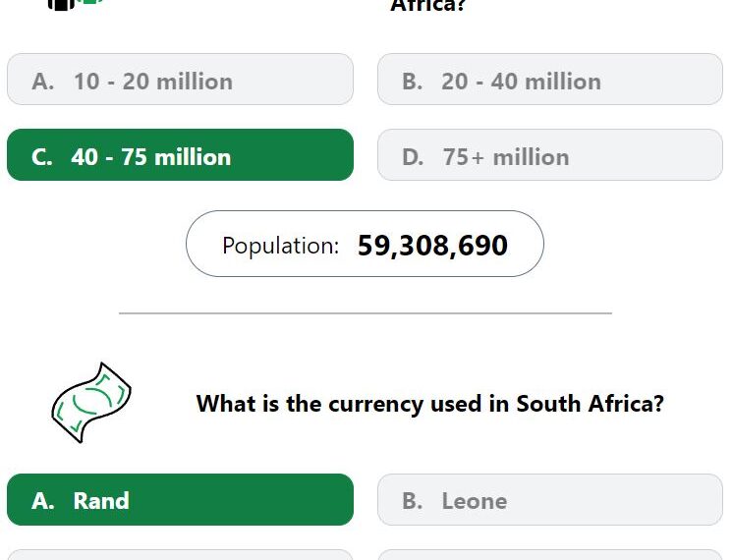Click the currency question heading text

[x=430, y=404]
